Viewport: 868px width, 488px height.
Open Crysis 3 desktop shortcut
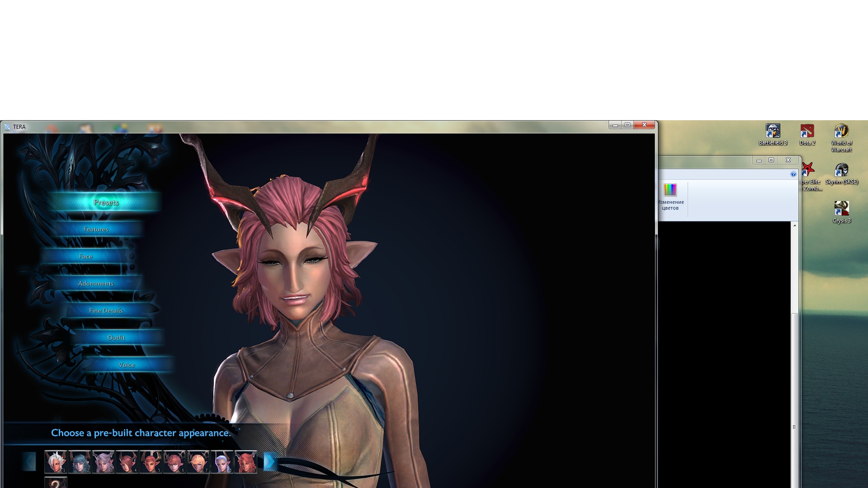tap(841, 212)
